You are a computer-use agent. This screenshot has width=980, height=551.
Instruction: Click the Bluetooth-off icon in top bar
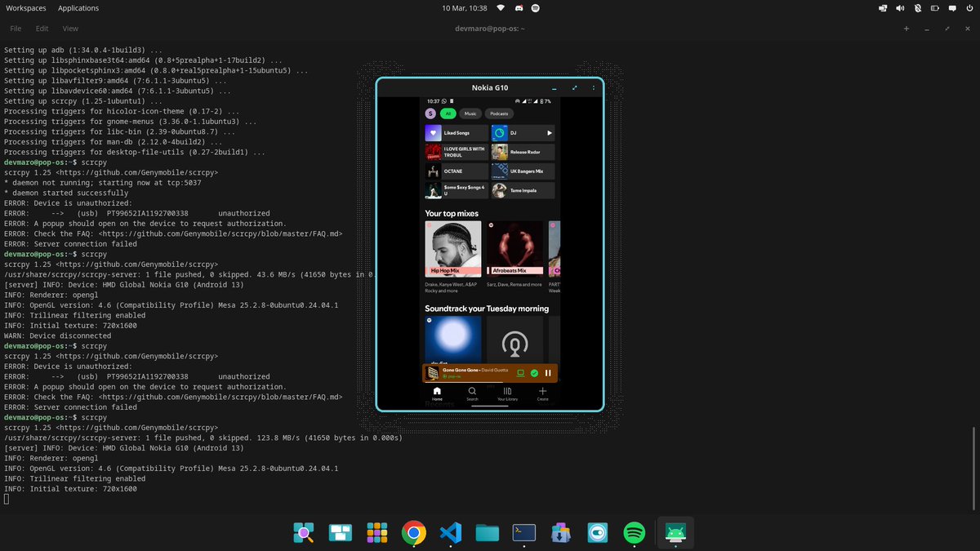pyautogui.click(x=917, y=8)
